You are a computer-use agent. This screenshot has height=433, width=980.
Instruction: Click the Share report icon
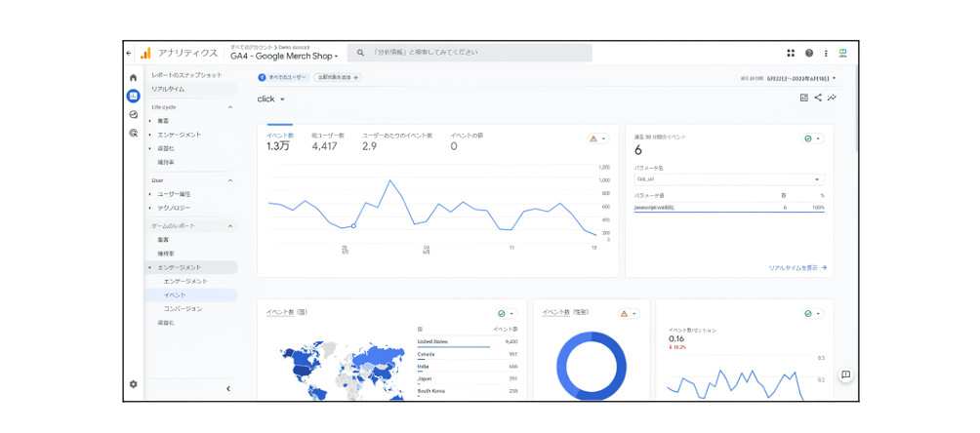[x=818, y=98]
